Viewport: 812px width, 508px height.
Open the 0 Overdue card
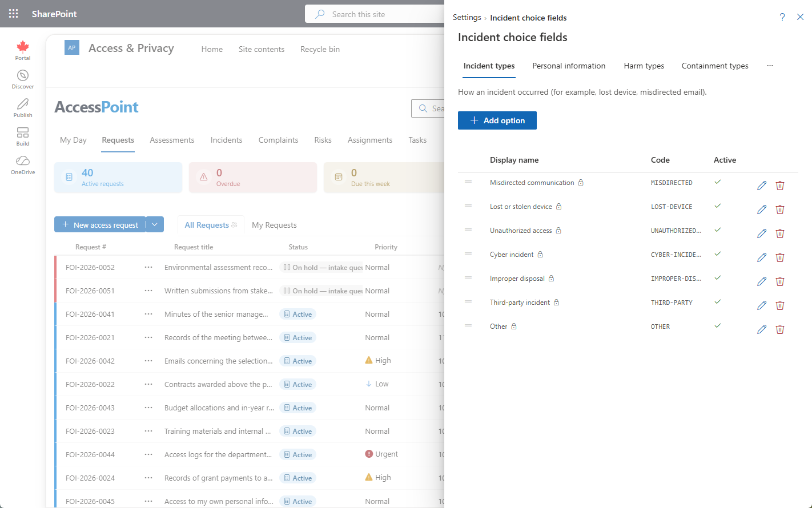[253, 178]
